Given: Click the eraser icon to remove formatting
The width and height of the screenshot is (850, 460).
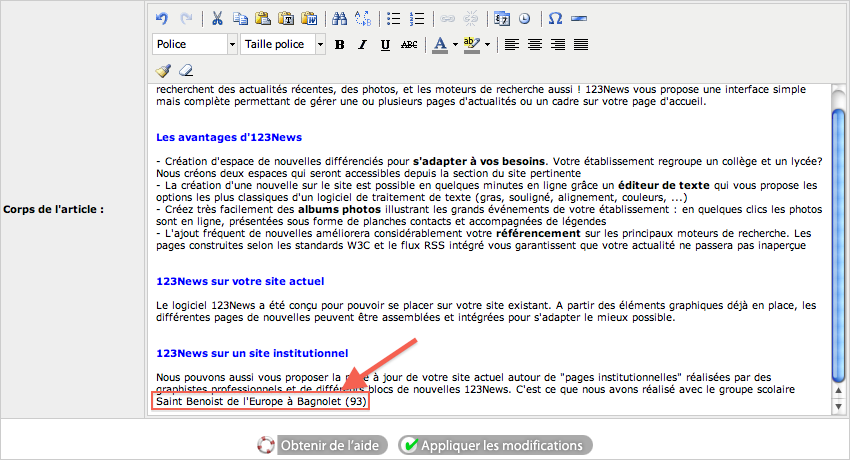Looking at the screenshot, I should click(x=184, y=70).
